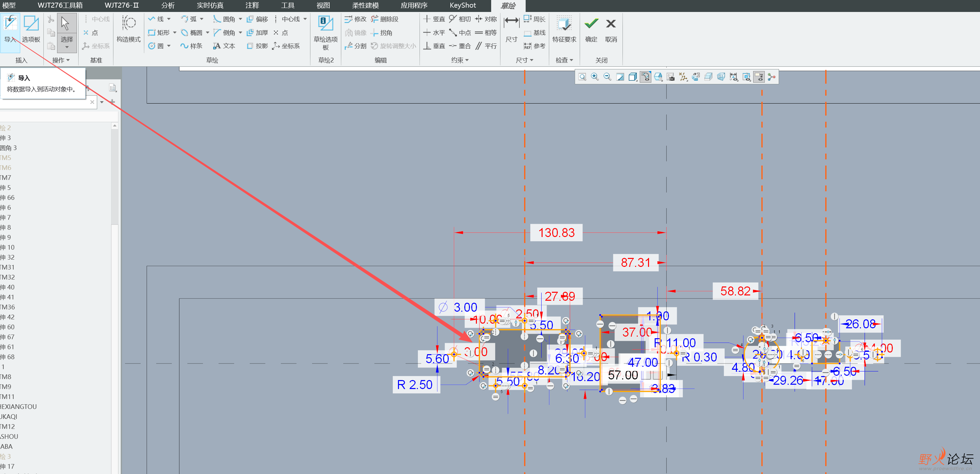Expand the 约束 group dropdown

pos(460,60)
